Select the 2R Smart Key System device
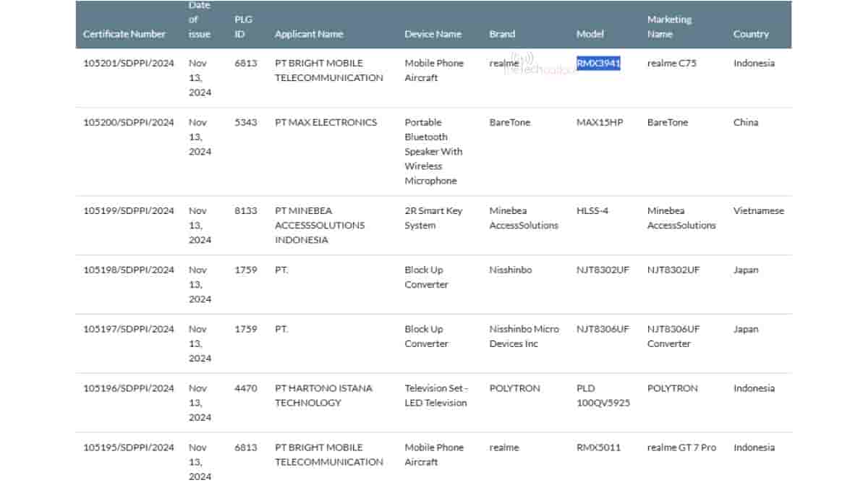The width and height of the screenshot is (868, 488). pos(433,218)
